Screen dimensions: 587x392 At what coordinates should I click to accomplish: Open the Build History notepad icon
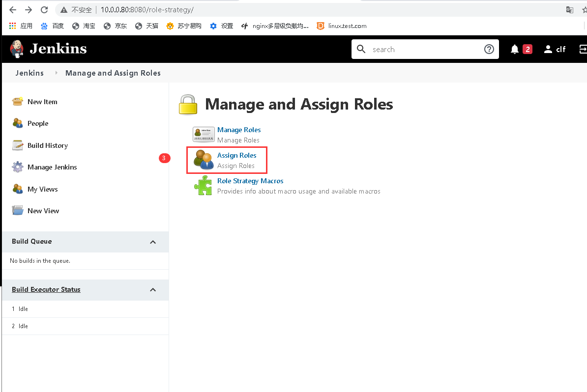coord(18,145)
